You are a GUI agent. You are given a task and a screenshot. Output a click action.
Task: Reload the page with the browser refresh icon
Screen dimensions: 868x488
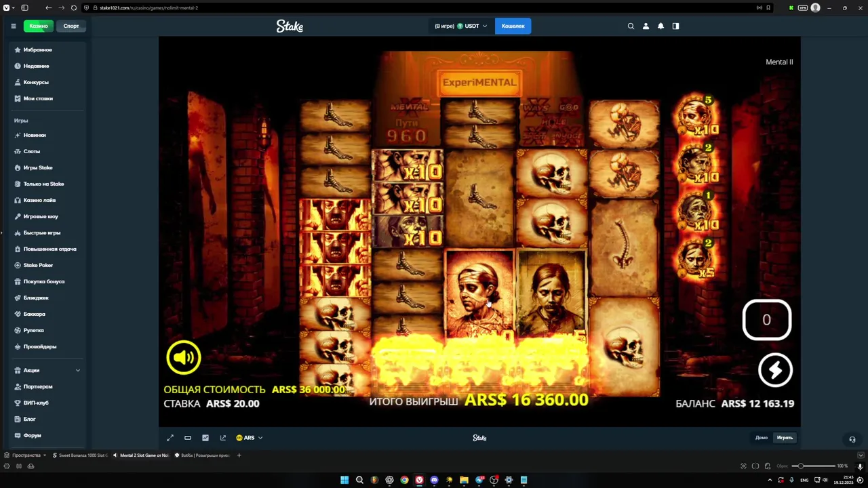[x=73, y=7]
